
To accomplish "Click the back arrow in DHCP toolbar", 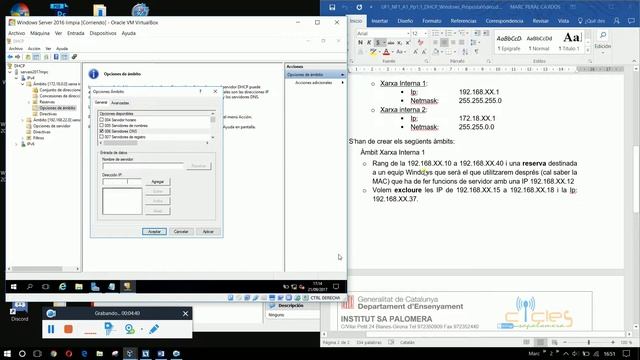I will [11, 57].
